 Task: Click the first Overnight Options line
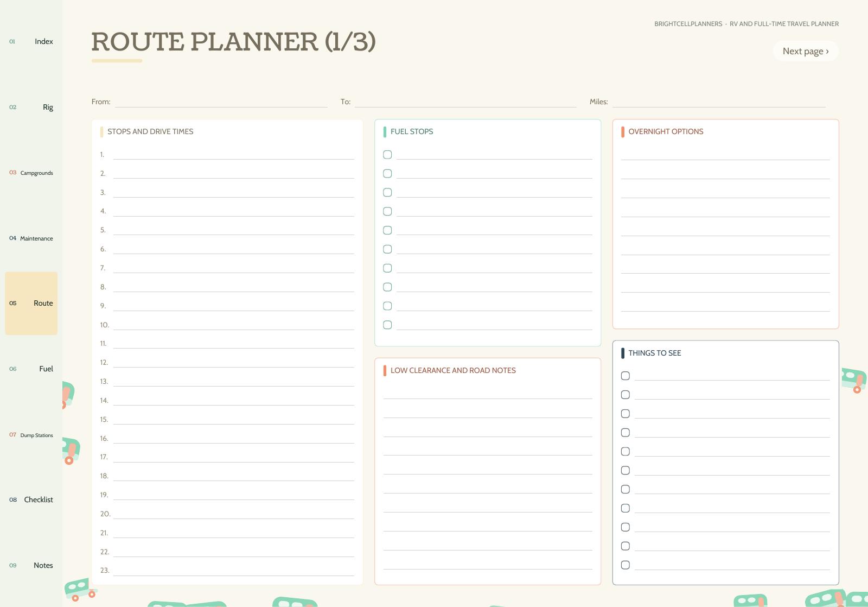point(725,155)
